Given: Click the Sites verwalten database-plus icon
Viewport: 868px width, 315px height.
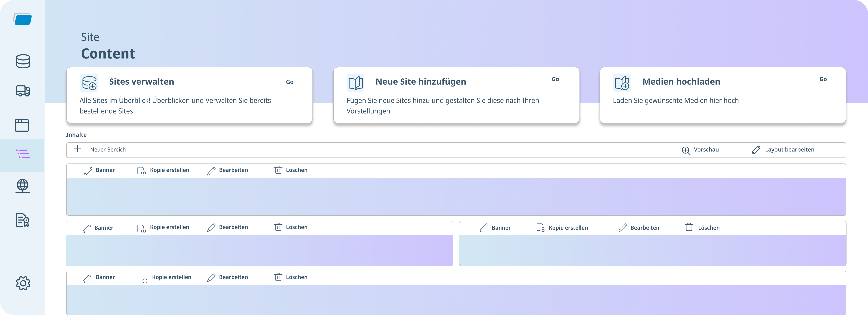Looking at the screenshot, I should click(x=89, y=83).
